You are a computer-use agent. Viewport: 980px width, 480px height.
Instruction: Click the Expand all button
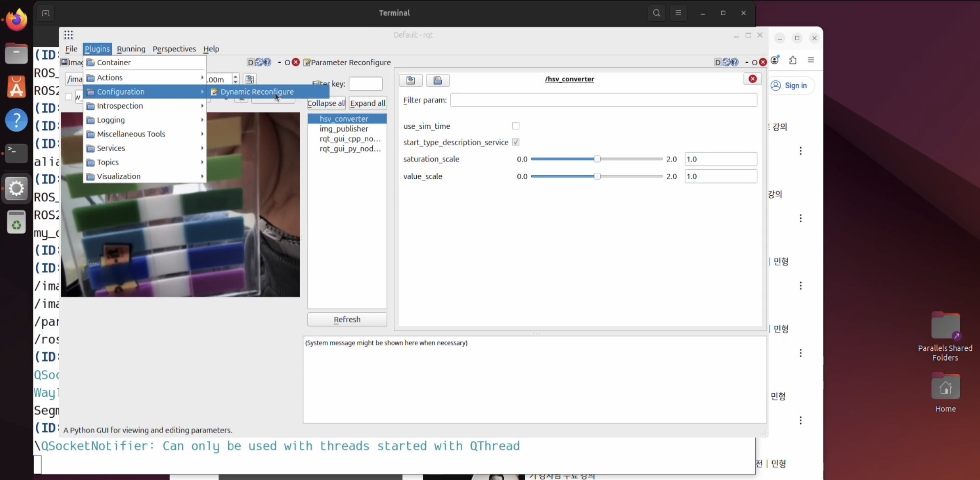[x=367, y=103]
